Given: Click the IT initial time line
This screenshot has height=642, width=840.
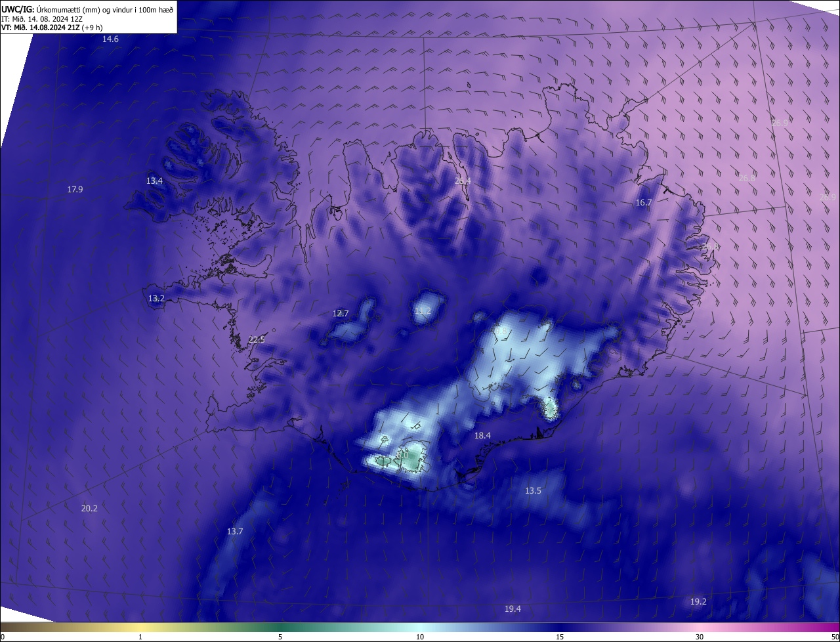Looking at the screenshot, I should click(42, 19).
